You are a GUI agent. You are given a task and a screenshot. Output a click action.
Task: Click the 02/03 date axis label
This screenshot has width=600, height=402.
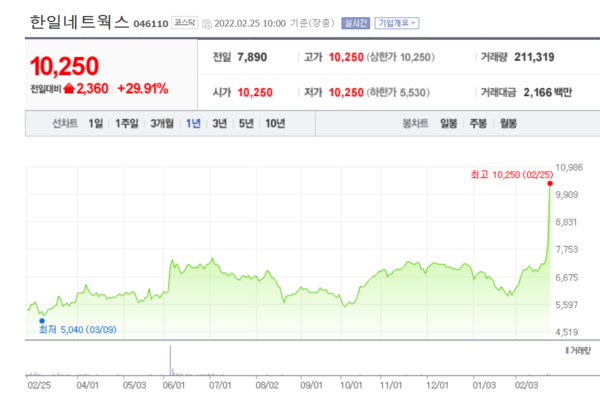526,385
